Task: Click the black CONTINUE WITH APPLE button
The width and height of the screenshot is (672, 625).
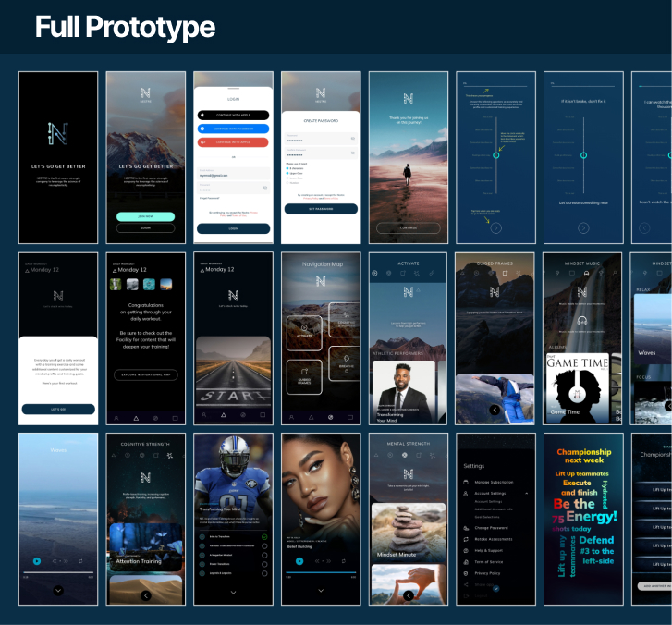Action: click(233, 116)
